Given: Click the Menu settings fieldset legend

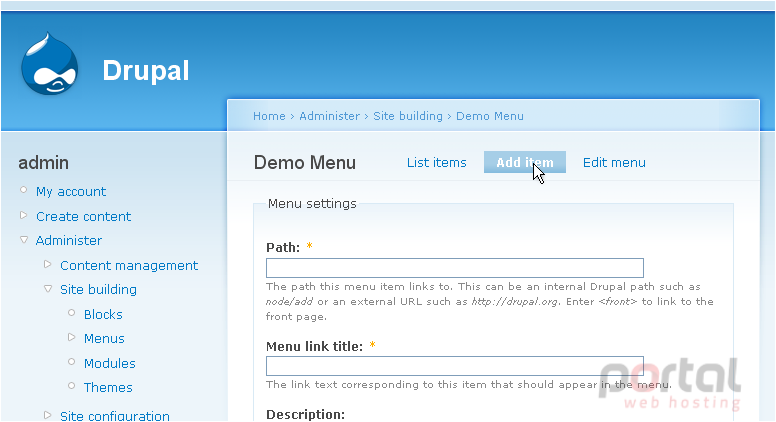Looking at the screenshot, I should 312,204.
